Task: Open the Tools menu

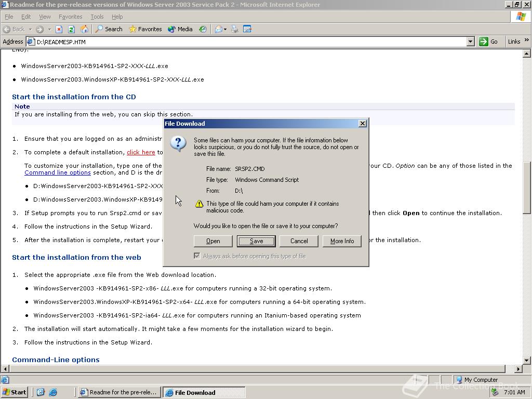Action: (97, 17)
